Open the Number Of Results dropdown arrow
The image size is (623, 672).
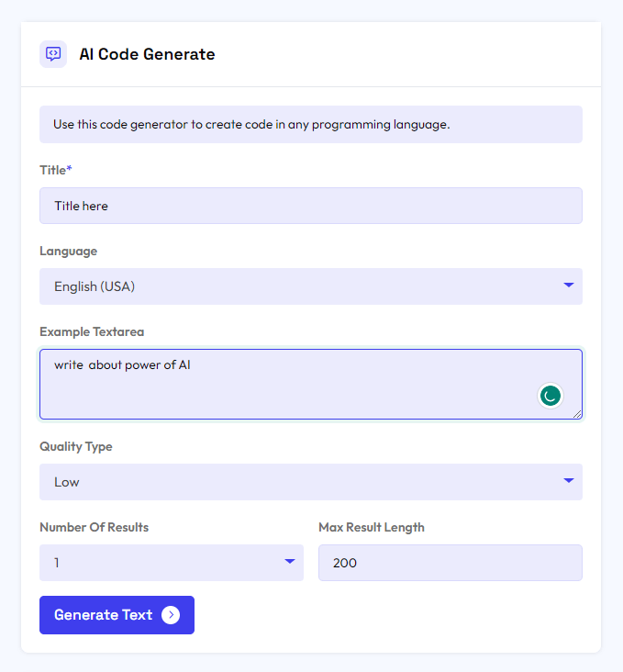coord(290,562)
